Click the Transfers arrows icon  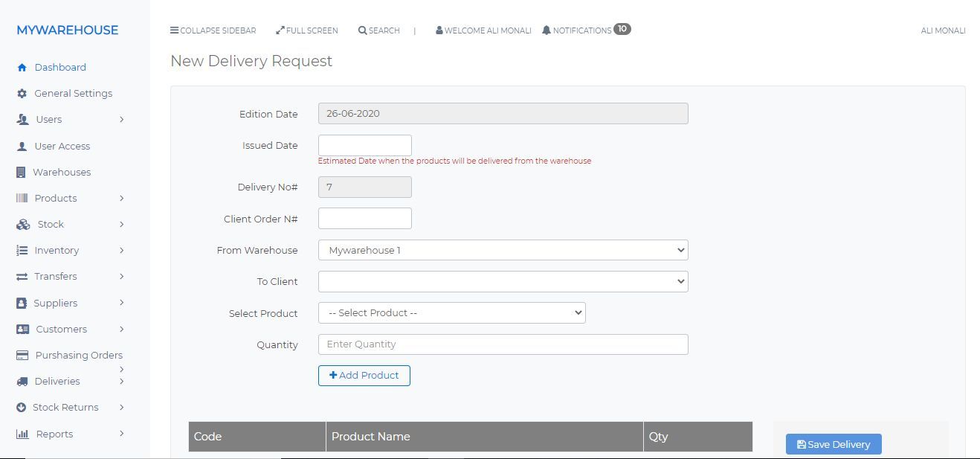click(22, 277)
